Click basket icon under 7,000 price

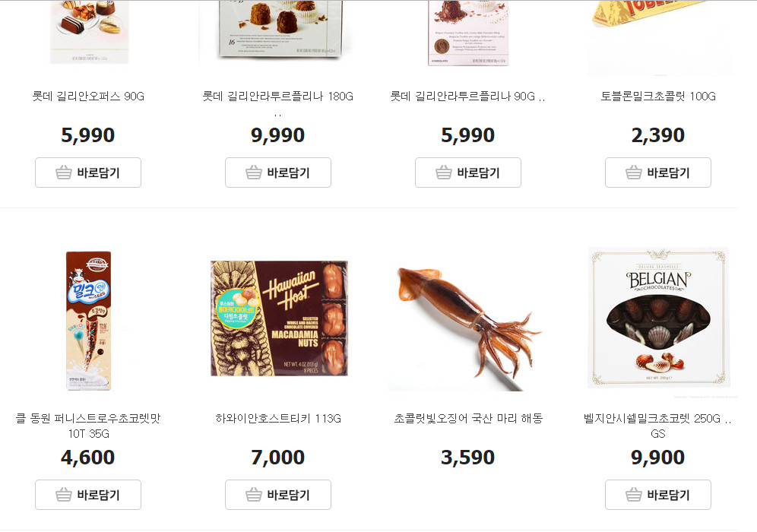(x=254, y=495)
